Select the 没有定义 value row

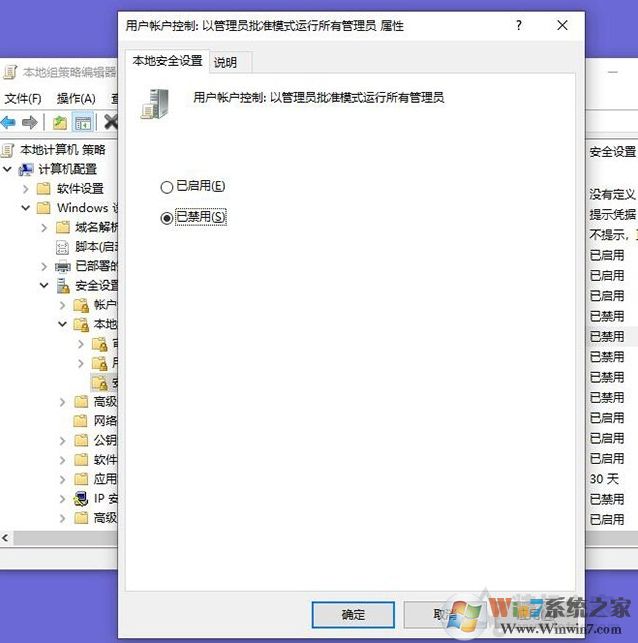coord(612,194)
